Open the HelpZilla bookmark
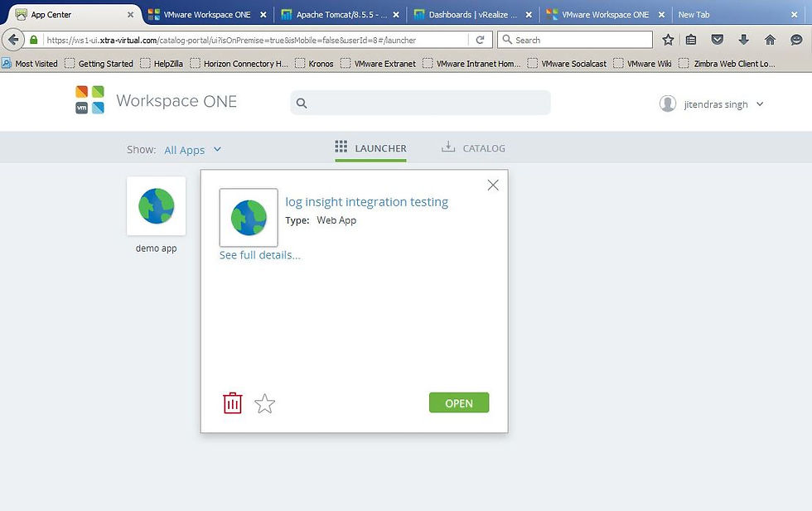The image size is (812, 511). [162, 64]
